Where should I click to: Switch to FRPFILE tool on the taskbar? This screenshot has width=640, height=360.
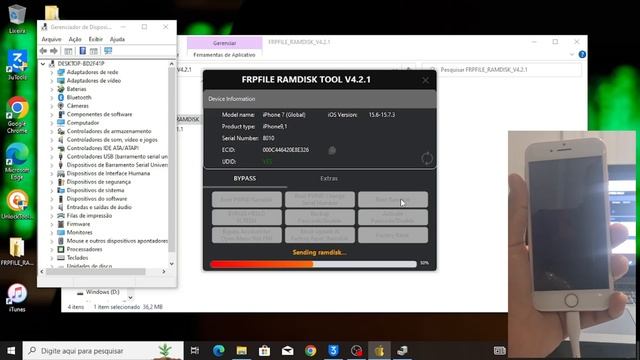(380, 351)
